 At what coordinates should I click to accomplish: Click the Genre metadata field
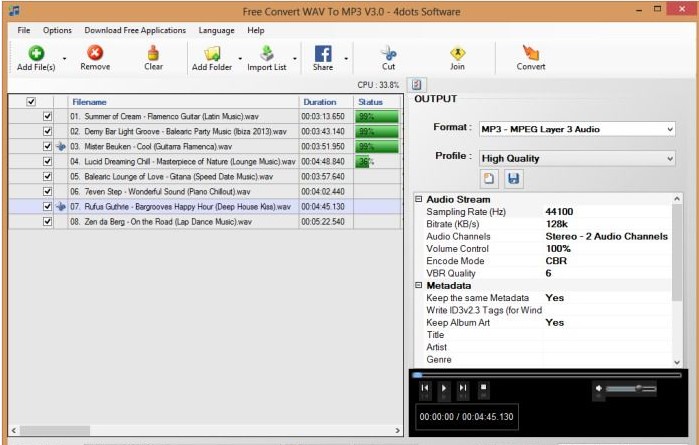pyautogui.click(x=607, y=359)
